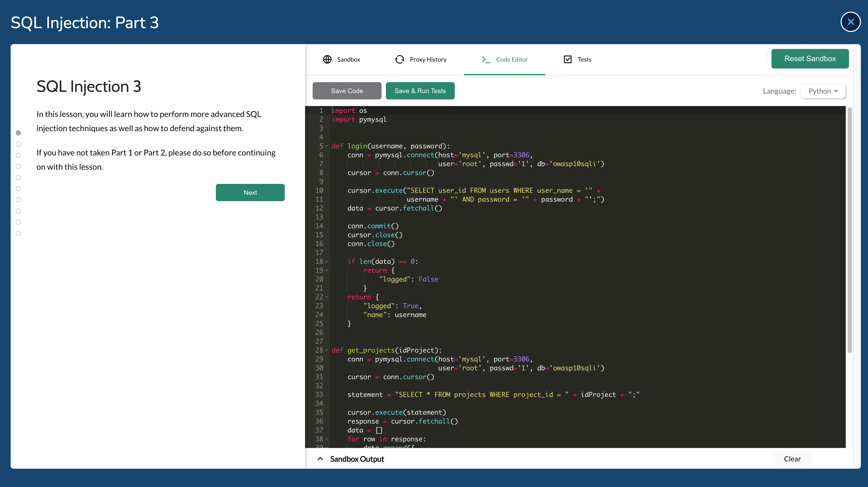Click the Tests checkmark box icon

coord(568,59)
